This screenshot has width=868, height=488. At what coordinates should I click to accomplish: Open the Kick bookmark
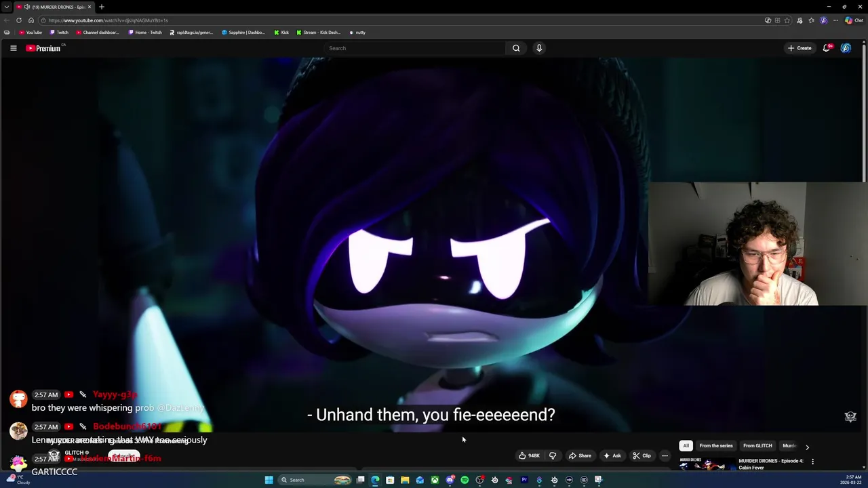click(281, 33)
